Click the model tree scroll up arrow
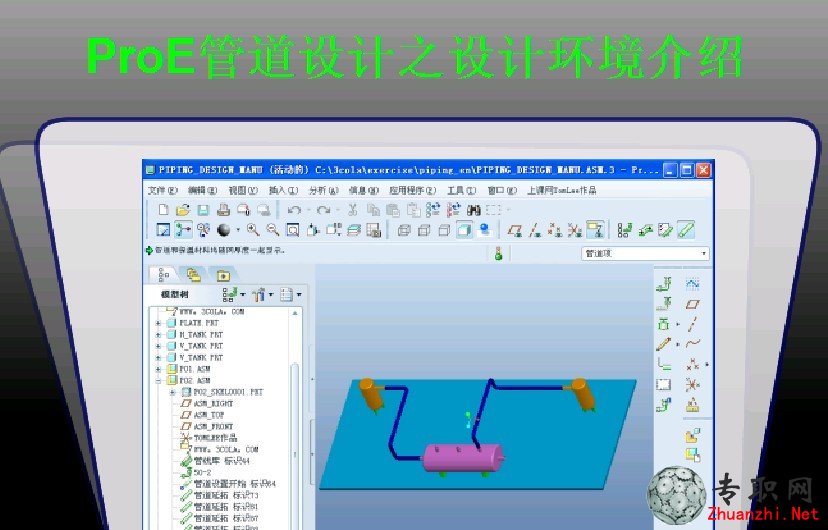 (295, 313)
